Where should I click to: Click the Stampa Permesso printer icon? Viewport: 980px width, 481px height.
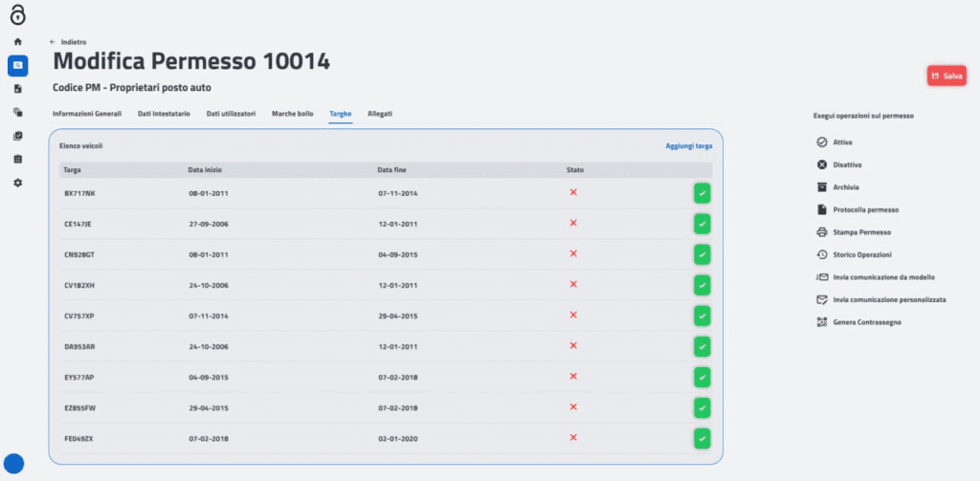821,232
